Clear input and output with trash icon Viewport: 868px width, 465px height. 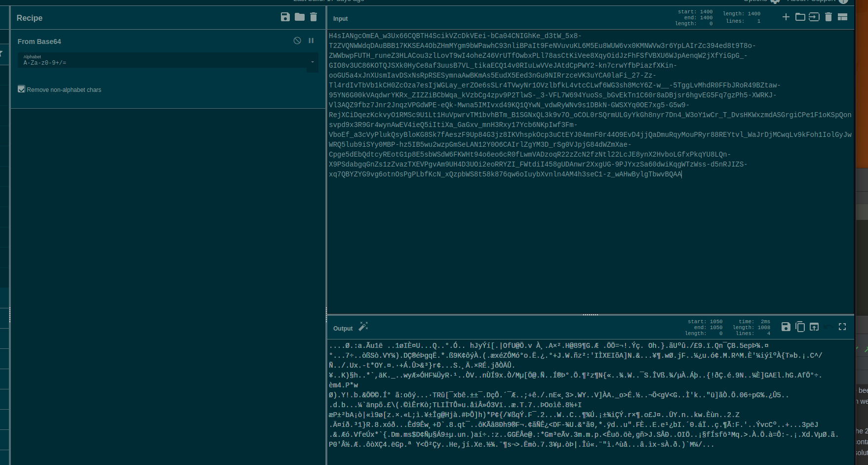coord(829,17)
